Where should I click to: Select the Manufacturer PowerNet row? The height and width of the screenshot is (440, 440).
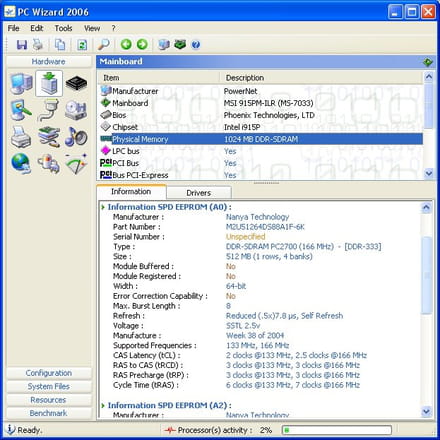[x=261, y=91]
